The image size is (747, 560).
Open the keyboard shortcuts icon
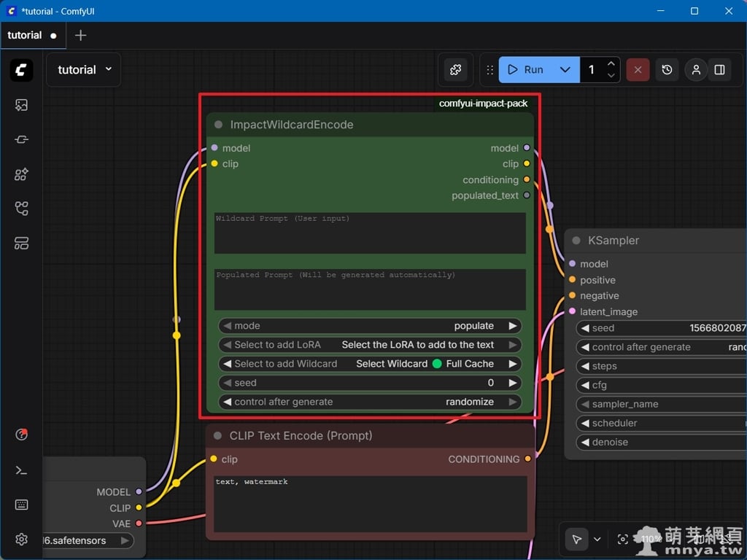pyautogui.click(x=21, y=505)
